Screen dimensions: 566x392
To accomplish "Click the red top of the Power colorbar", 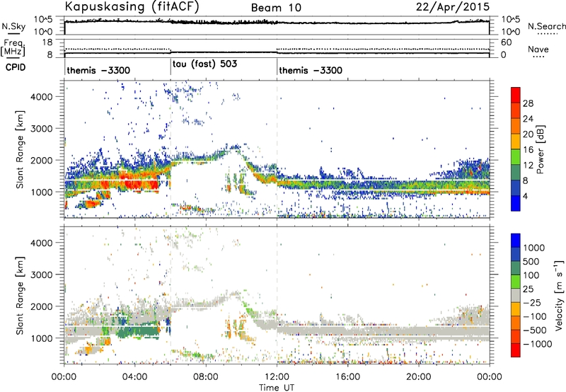I will click(516, 95).
